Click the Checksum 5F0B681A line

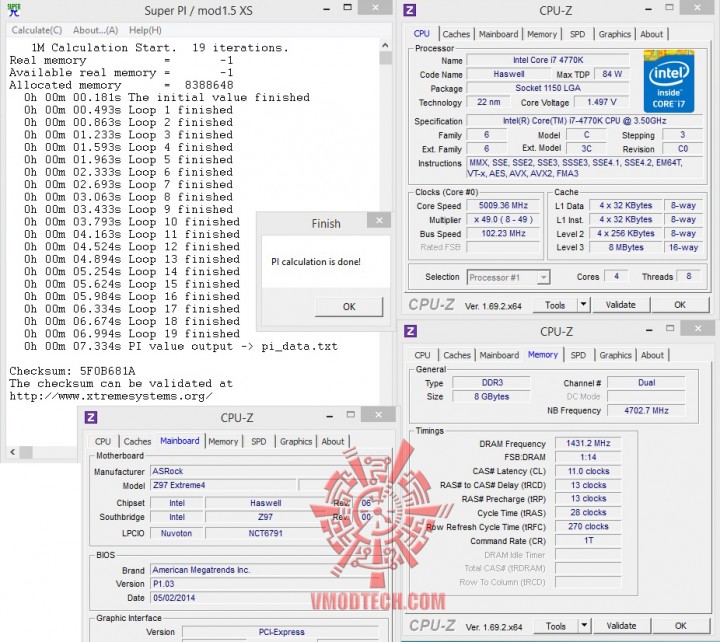pyautogui.click(x=72, y=371)
